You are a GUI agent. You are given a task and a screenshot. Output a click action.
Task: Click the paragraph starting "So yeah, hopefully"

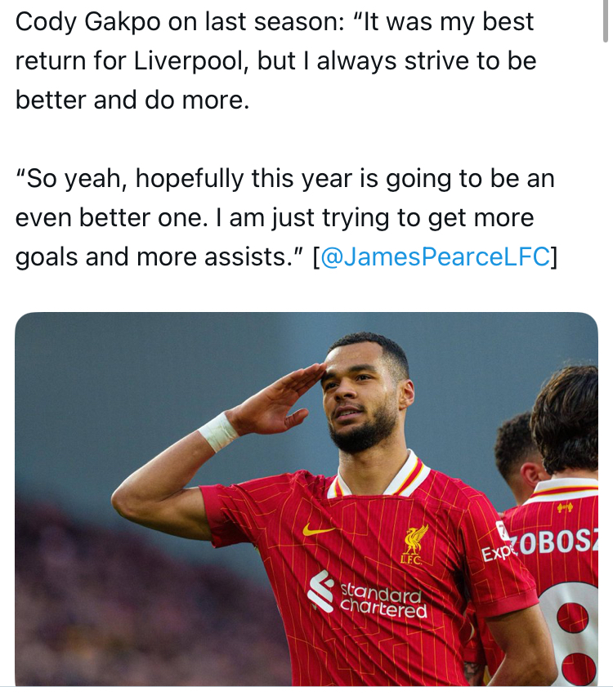pyautogui.click(x=286, y=217)
